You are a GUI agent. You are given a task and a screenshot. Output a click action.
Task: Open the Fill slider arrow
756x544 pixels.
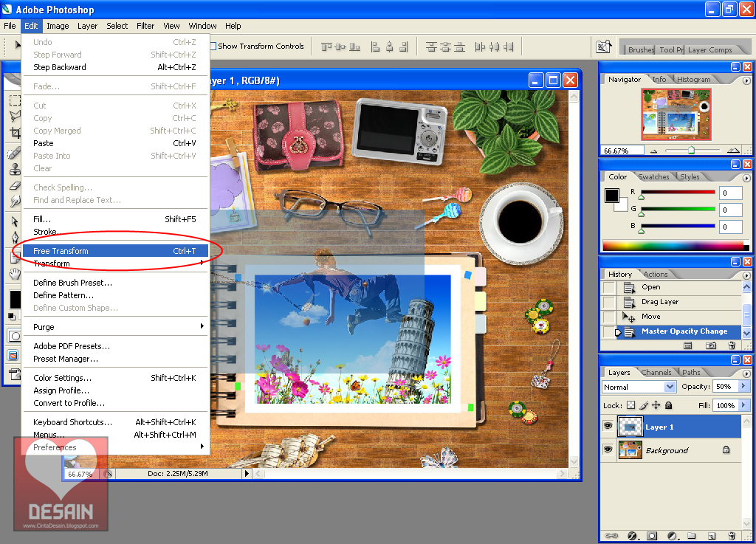coord(743,405)
